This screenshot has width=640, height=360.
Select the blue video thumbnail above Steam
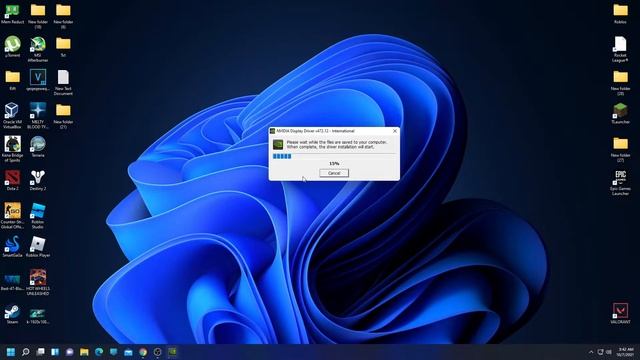point(12,282)
